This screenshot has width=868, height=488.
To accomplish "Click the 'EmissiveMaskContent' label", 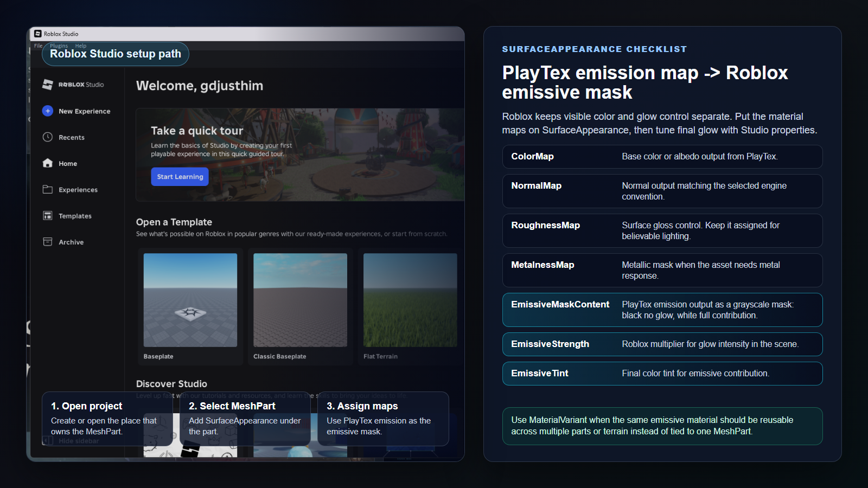I will 560,304.
